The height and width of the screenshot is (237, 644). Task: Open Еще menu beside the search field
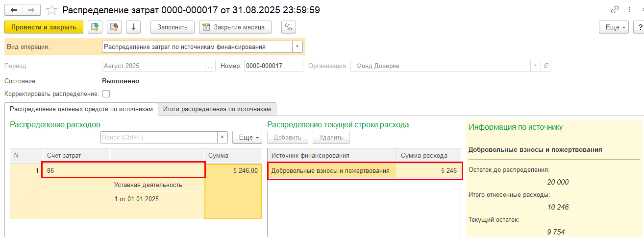click(247, 138)
